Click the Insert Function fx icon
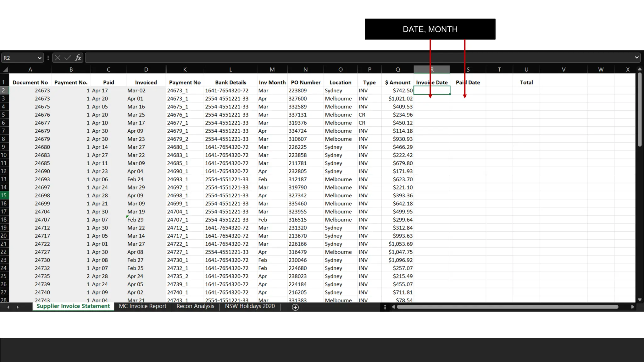This screenshot has height=362, width=644. 78,58
